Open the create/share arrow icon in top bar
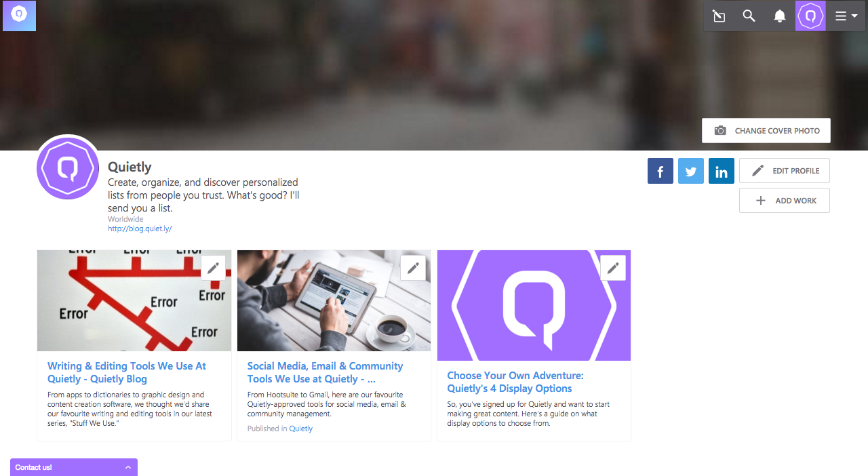Image resolution: width=868 pixels, height=476 pixels. (x=719, y=16)
